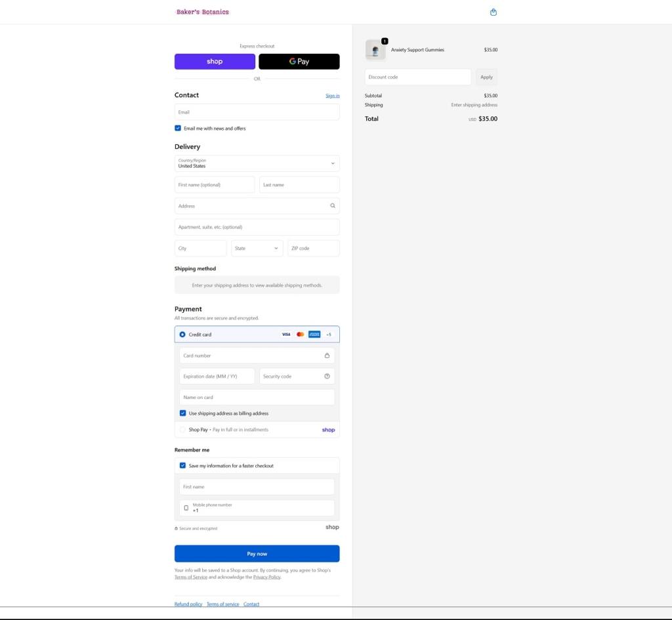The width and height of the screenshot is (672, 620).
Task: Click the Discount code input field
Action: 417,77
